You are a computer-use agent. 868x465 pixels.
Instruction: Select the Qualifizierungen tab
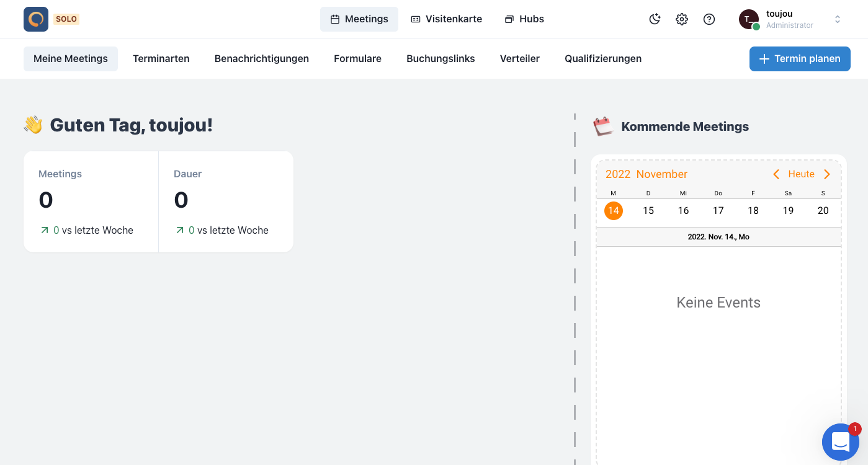[603, 59]
